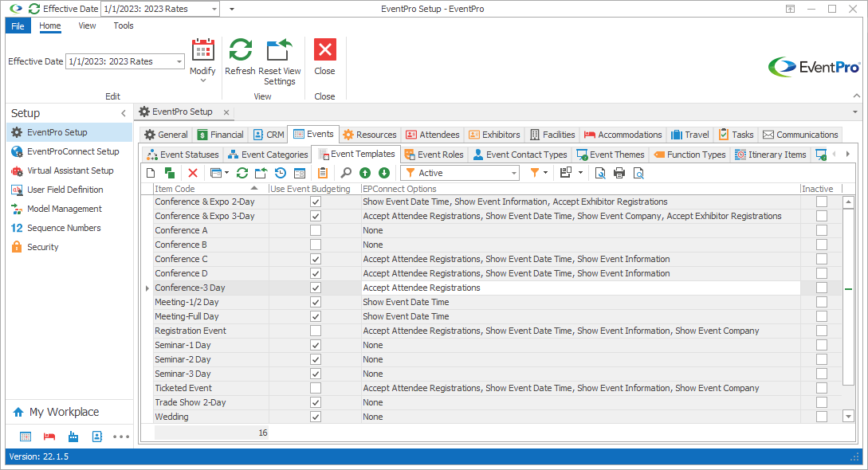Duplicate record using green copy icon

pos(170,173)
